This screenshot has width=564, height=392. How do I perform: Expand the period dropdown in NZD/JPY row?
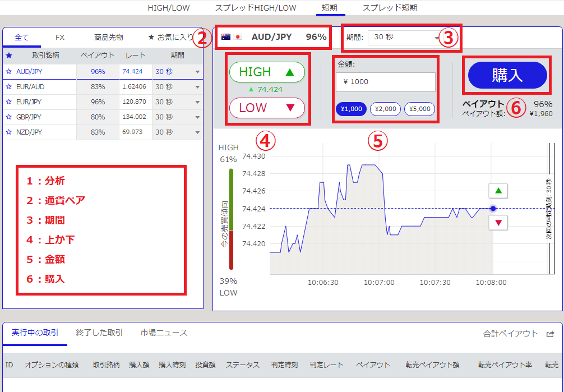point(197,132)
